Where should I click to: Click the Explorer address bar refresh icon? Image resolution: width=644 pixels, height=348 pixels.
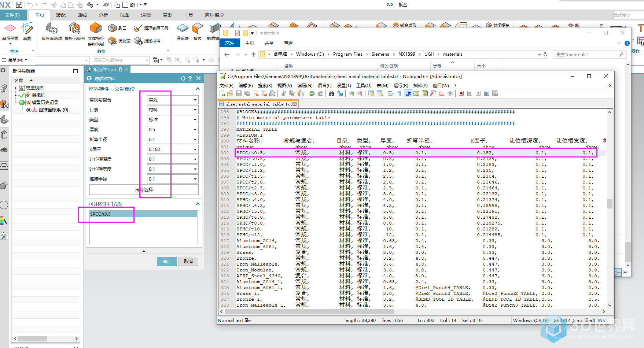pyautogui.click(x=545, y=54)
